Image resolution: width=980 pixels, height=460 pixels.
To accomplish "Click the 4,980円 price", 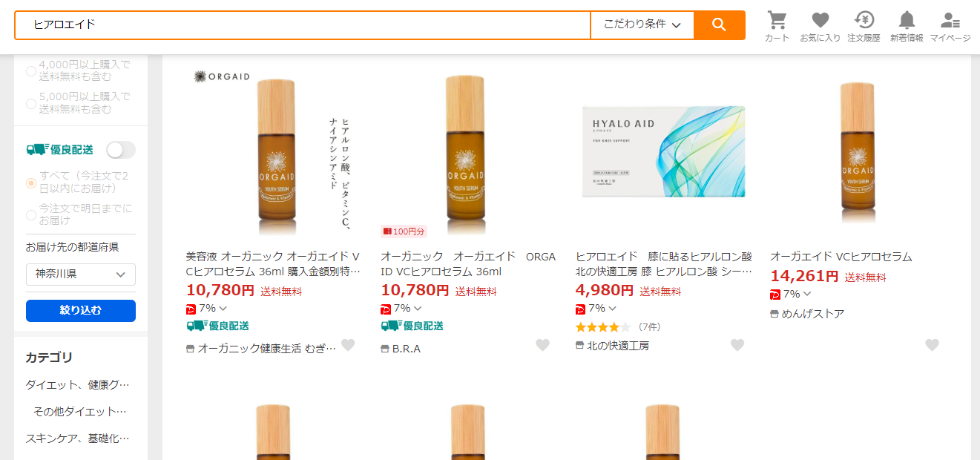I will click(x=605, y=291).
